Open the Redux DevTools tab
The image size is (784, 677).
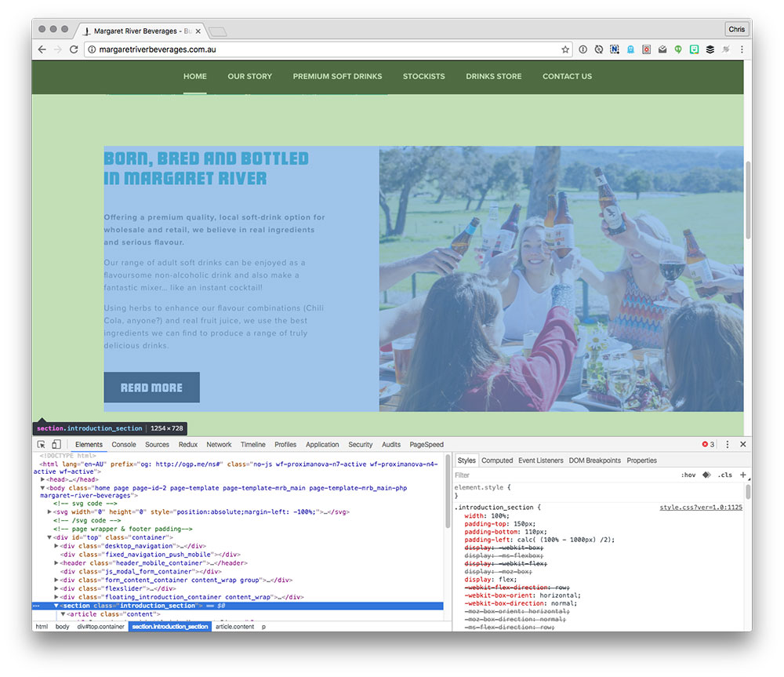tap(188, 444)
